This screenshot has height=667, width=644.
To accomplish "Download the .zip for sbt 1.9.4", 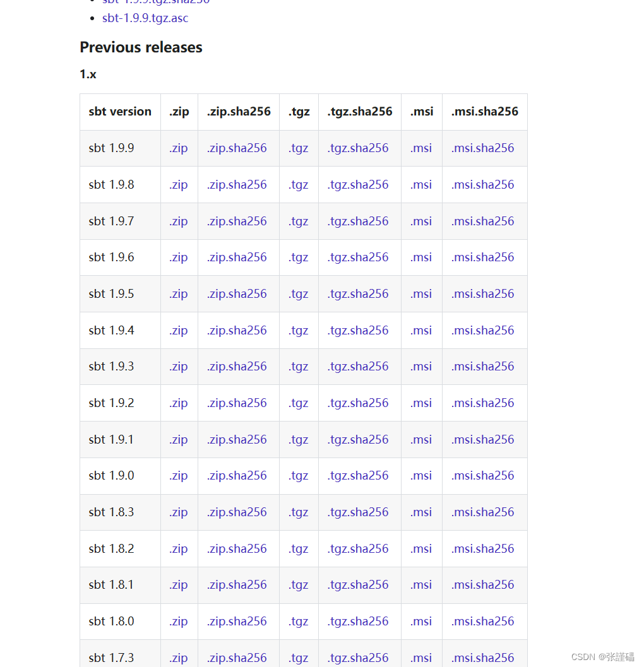I will [179, 331].
